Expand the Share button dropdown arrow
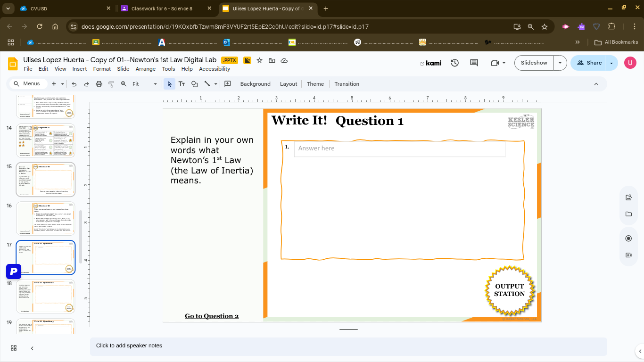 coord(611,63)
